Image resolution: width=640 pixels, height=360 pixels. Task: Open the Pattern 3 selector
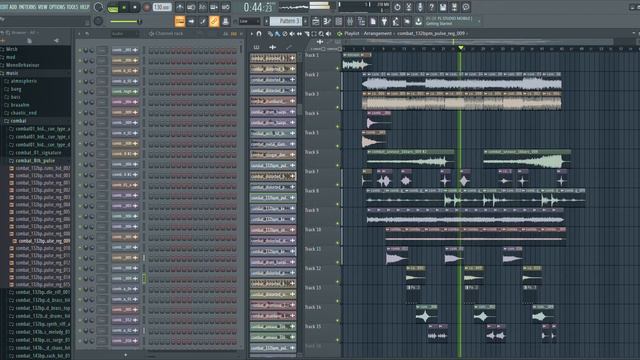pos(286,21)
